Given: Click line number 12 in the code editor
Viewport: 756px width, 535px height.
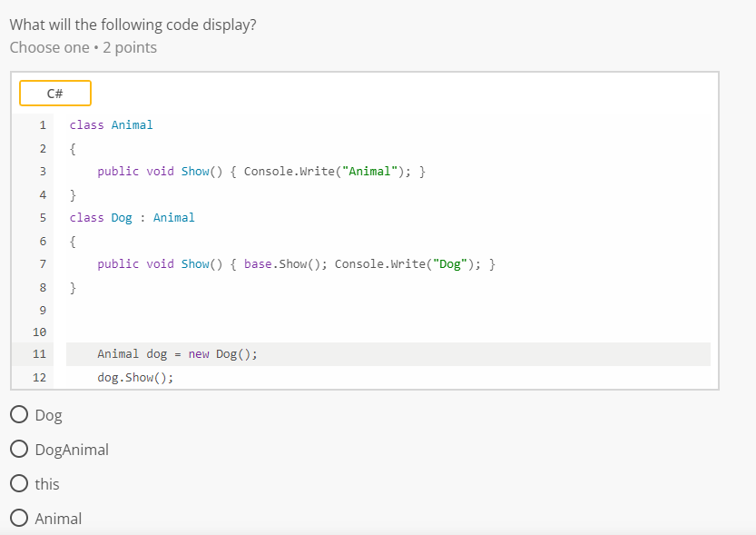Looking at the screenshot, I should 39,377.
